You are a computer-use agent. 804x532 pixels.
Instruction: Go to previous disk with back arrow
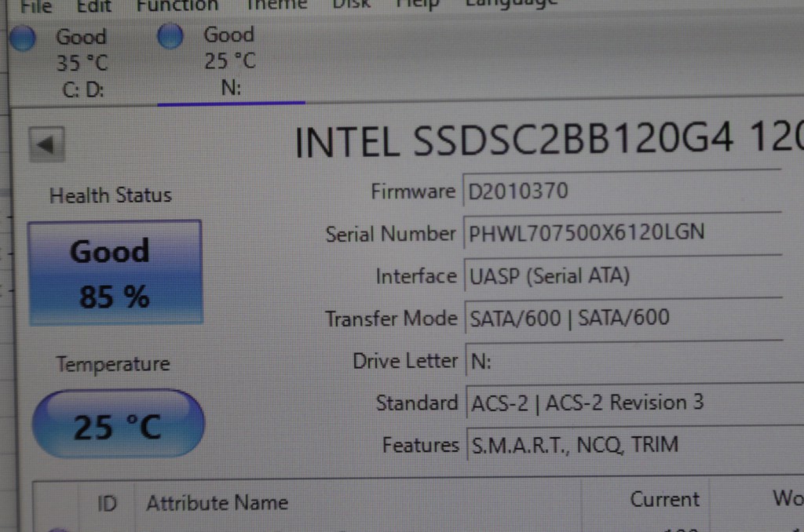point(46,144)
